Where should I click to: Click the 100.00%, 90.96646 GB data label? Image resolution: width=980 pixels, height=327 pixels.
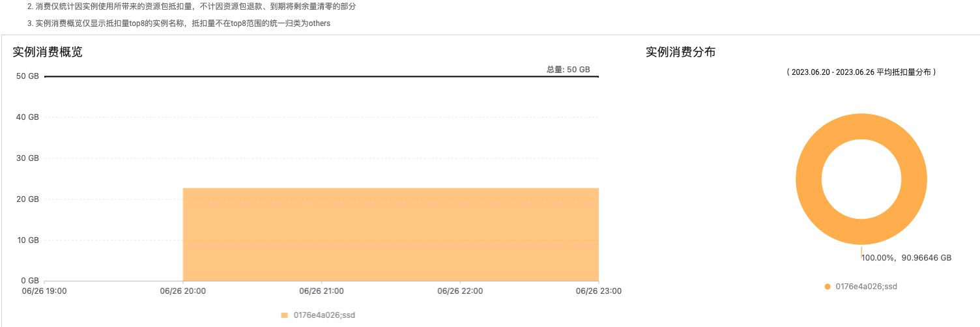click(x=906, y=258)
